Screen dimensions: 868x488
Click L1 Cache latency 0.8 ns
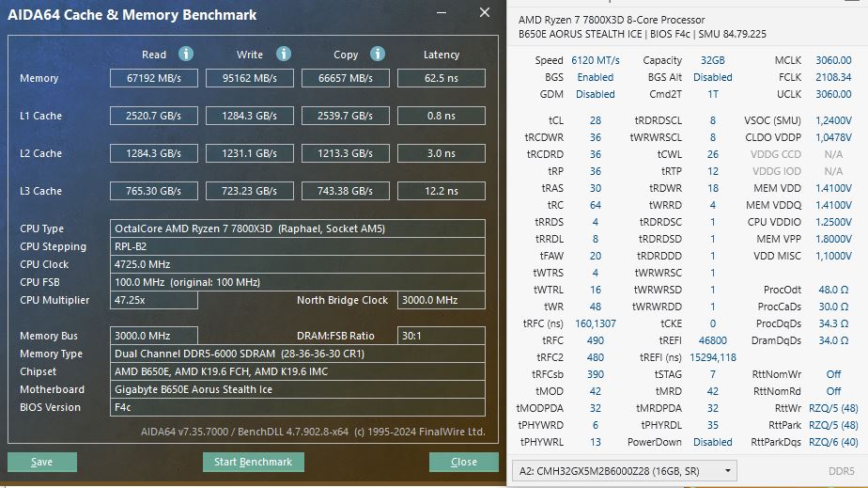442,116
